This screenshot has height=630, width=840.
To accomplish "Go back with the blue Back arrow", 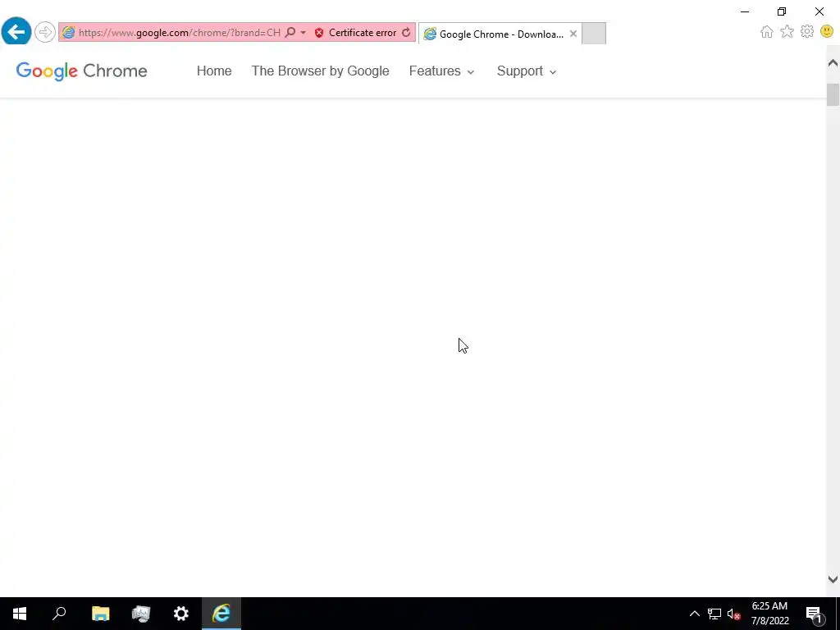I will 16,32.
